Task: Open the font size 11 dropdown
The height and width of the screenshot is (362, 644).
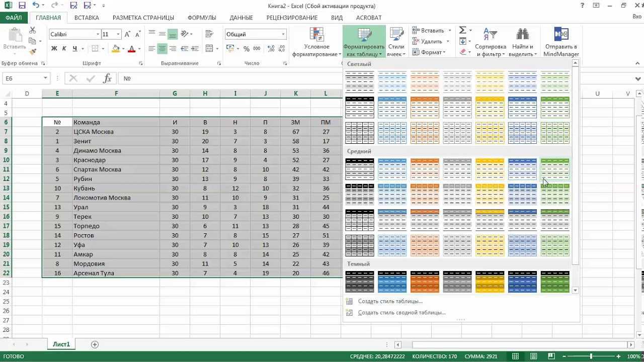Action: click(x=118, y=34)
